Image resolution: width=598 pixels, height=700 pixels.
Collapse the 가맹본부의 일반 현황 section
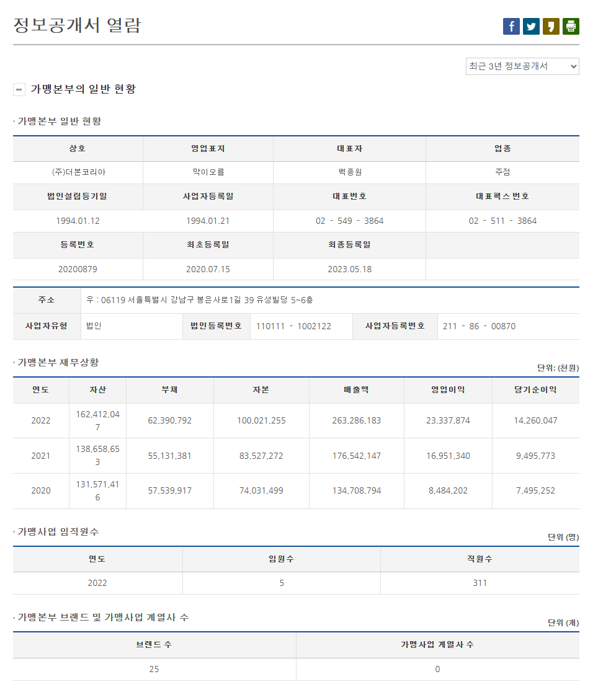[x=19, y=89]
